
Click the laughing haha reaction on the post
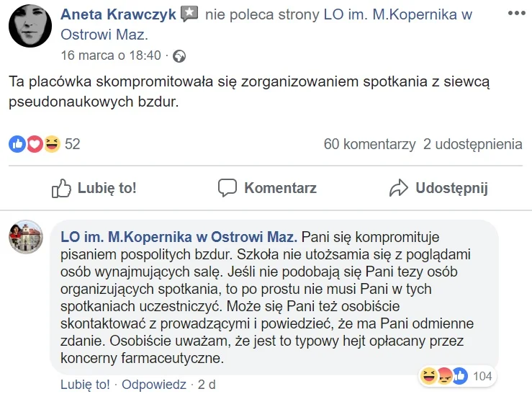point(52,144)
